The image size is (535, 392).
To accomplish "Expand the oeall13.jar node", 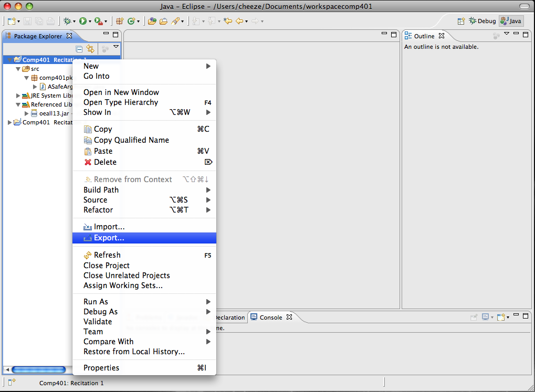I will click(x=27, y=113).
